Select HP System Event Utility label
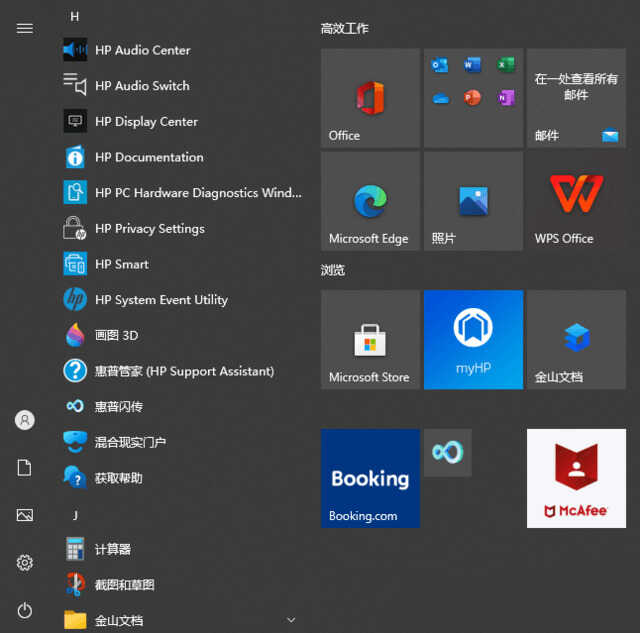The image size is (640, 633). click(x=162, y=300)
